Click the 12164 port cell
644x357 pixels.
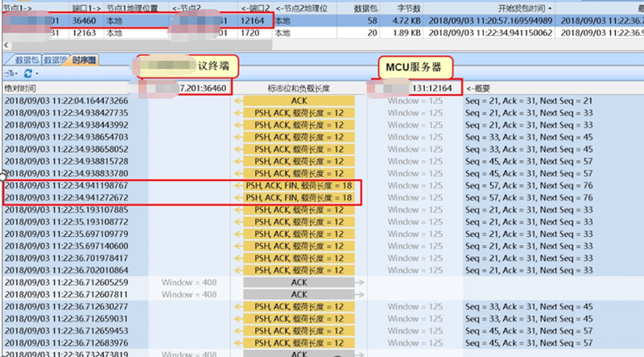pos(254,21)
